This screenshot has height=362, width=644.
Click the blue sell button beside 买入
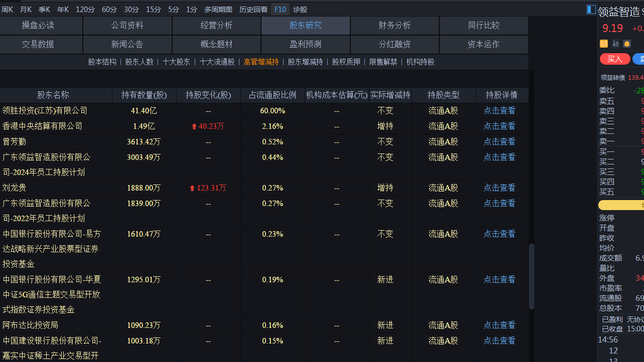(638, 59)
